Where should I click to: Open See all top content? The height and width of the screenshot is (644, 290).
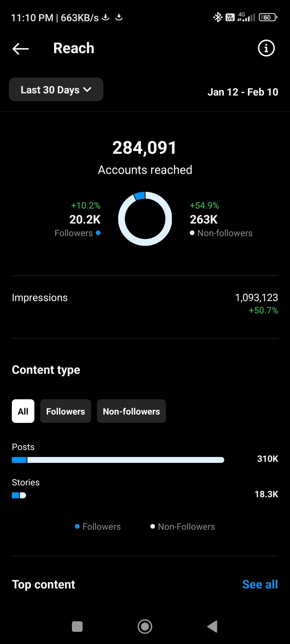260,584
